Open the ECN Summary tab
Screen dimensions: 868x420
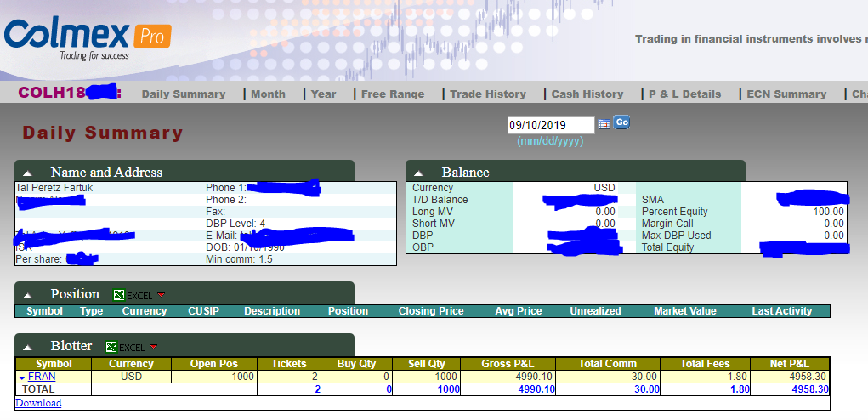[x=786, y=94]
